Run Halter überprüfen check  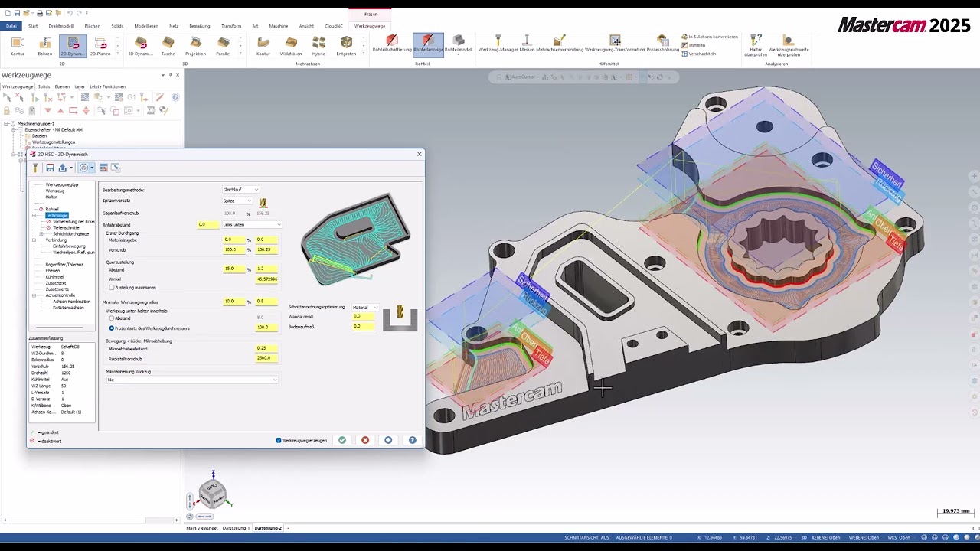click(756, 46)
